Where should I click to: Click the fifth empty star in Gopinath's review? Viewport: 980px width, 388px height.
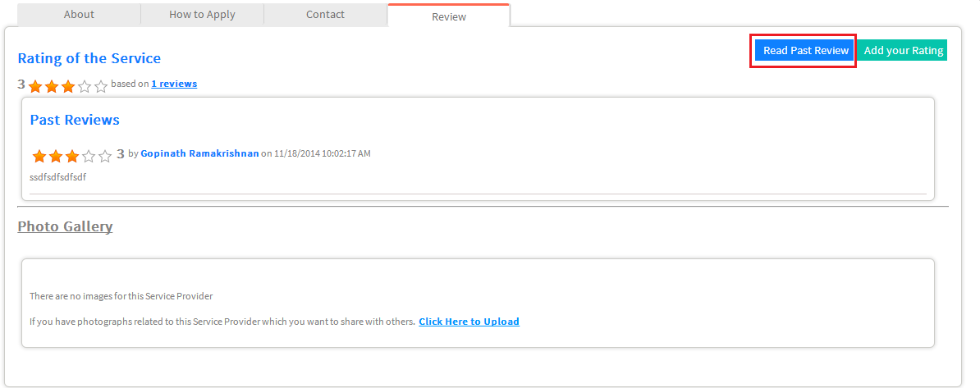(x=105, y=156)
